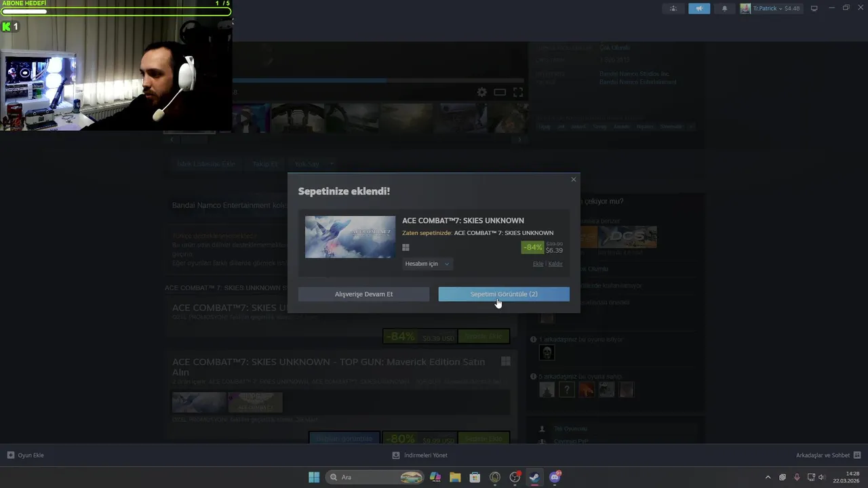Click 'Alışverişe Devam Et' button
Image resolution: width=868 pixels, height=488 pixels.
(x=363, y=294)
